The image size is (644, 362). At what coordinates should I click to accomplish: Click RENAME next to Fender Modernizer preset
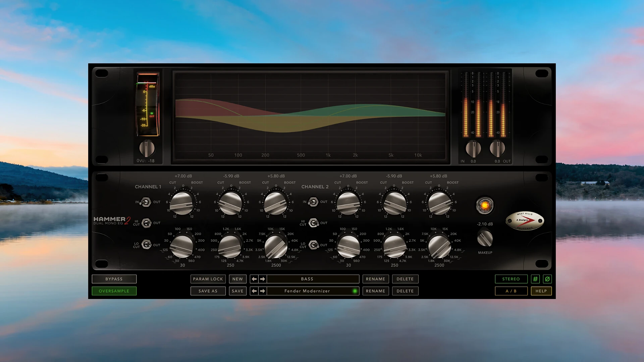point(376,291)
